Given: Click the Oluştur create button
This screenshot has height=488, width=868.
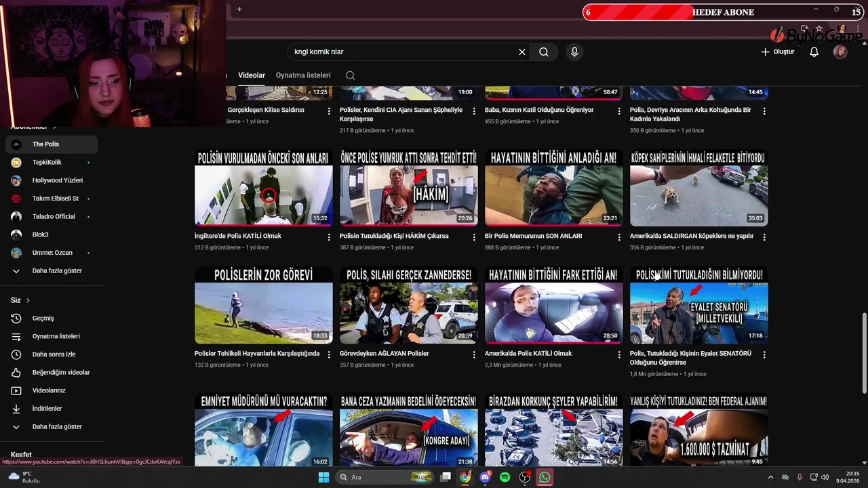Looking at the screenshot, I should tap(777, 52).
